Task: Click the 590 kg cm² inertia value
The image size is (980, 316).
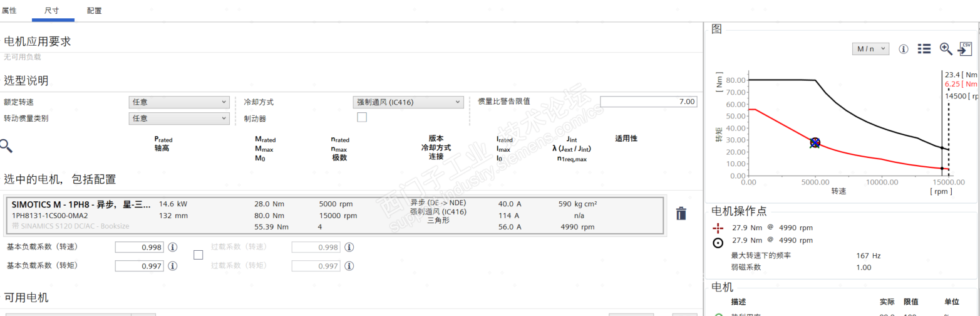Action: (577, 204)
